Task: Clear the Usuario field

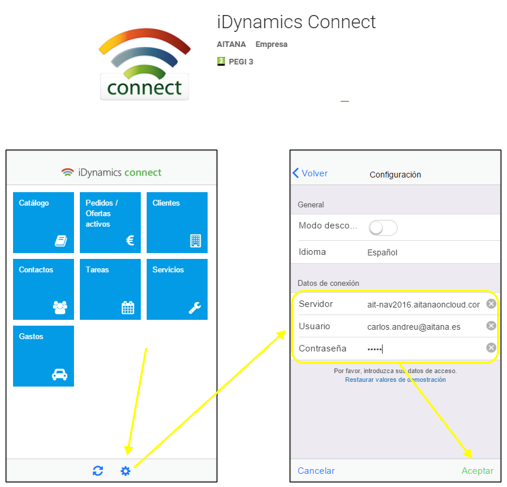Action: 491,326
